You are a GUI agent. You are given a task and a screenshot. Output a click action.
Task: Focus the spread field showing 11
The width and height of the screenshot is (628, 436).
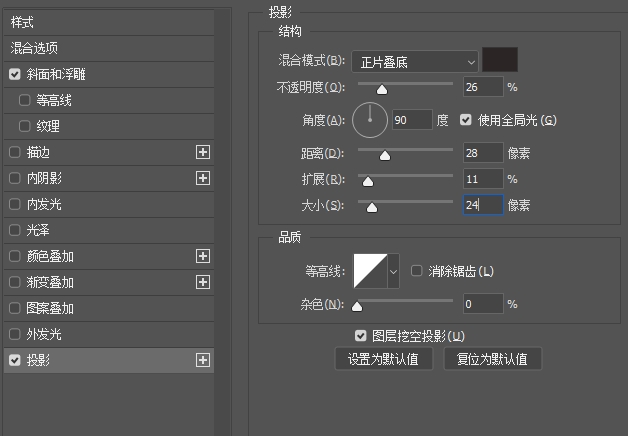click(x=483, y=179)
